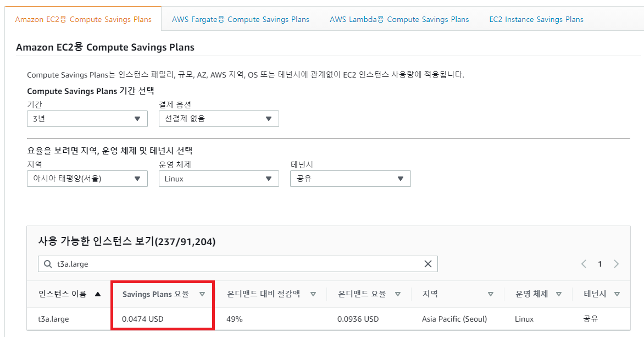Sort by 온디맨드 요율 column arrow
This screenshot has height=337, width=644.
398,294
